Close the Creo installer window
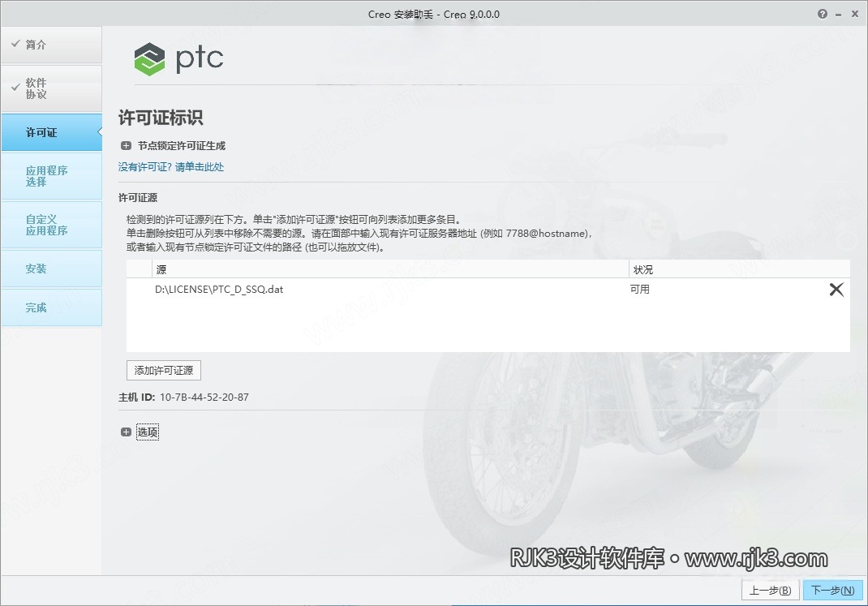 coord(855,15)
